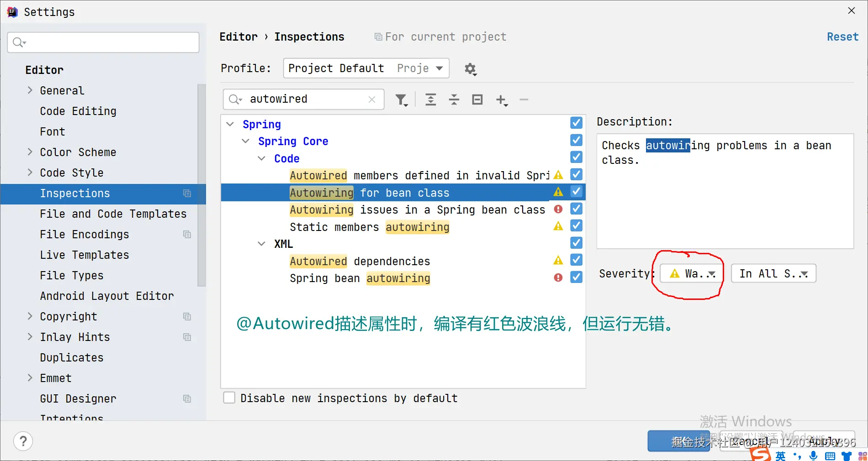Uncheck Autowired members defined in invalid Spring
This screenshot has height=461, width=868.
(577, 174)
